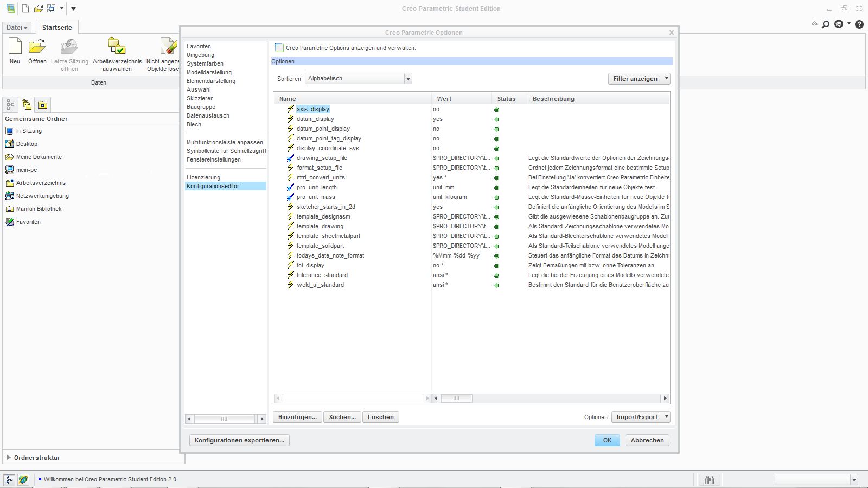Select Modelldarstellung options category
The height and width of the screenshot is (488, 868).
(x=209, y=72)
